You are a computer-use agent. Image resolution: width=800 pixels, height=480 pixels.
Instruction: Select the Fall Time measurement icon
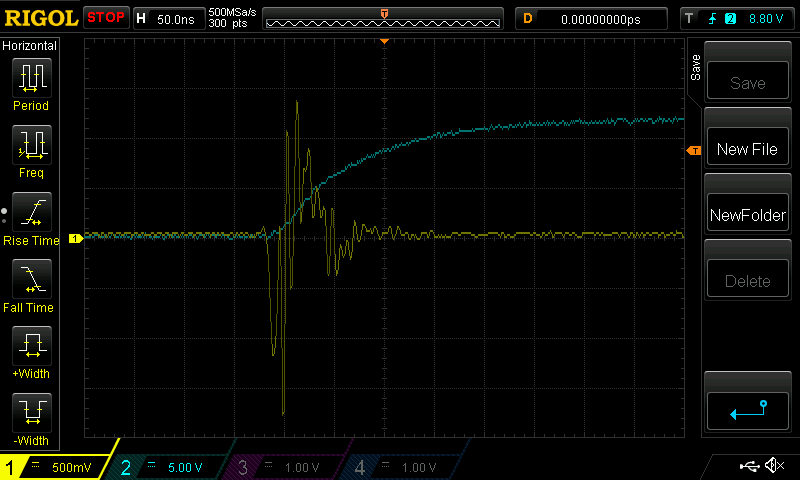[32, 279]
